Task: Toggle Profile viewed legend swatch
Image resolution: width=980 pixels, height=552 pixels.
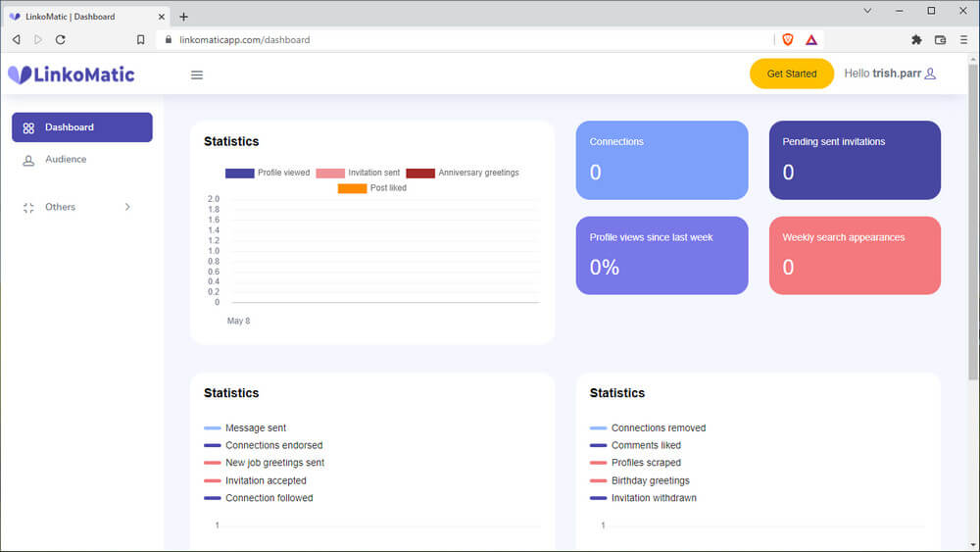Action: pyautogui.click(x=239, y=174)
